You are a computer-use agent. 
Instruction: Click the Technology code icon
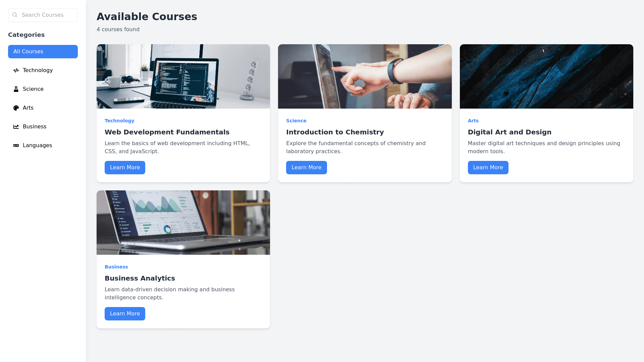point(16,70)
